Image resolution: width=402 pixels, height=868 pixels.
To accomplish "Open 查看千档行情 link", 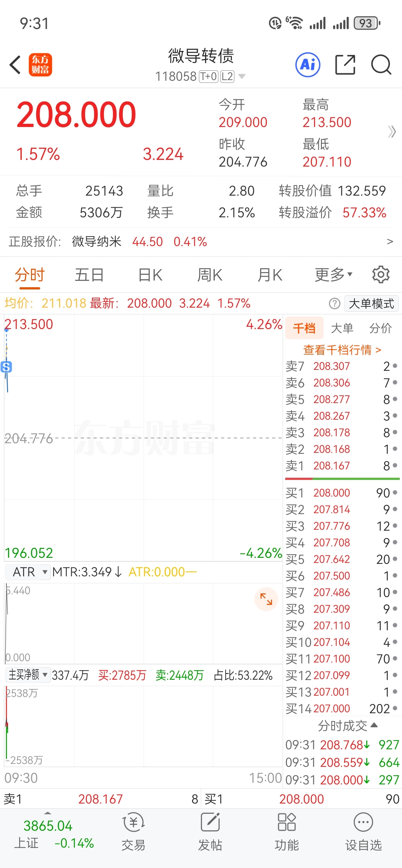I will coord(342,350).
